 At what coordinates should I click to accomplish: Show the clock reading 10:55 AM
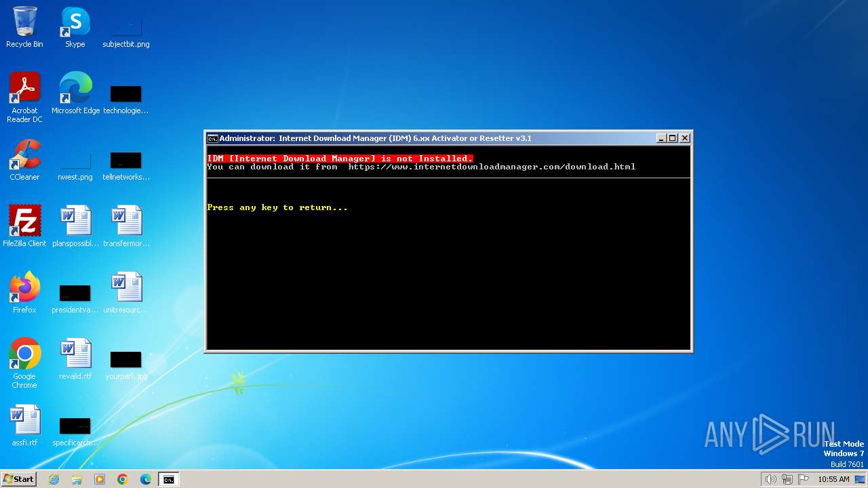point(833,479)
